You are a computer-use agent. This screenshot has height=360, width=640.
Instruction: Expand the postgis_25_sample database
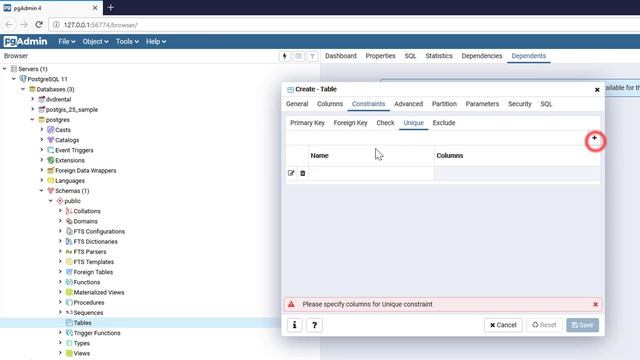click(32, 109)
